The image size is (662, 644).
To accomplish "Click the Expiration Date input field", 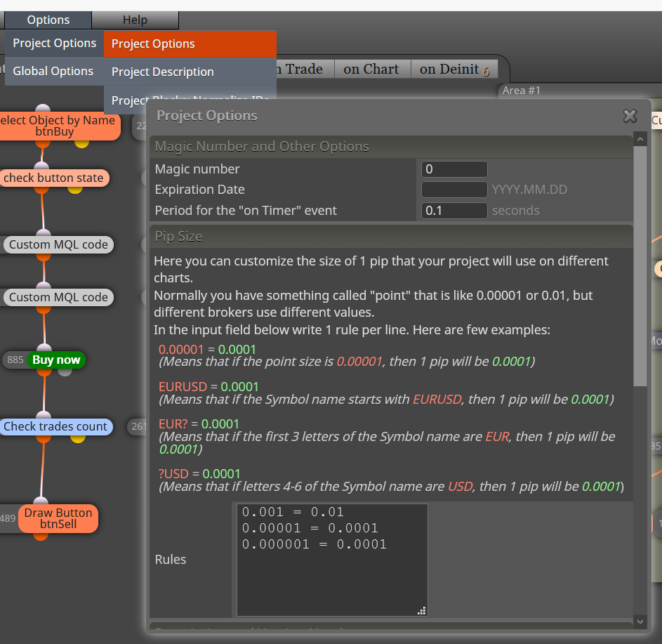I will click(x=454, y=190).
